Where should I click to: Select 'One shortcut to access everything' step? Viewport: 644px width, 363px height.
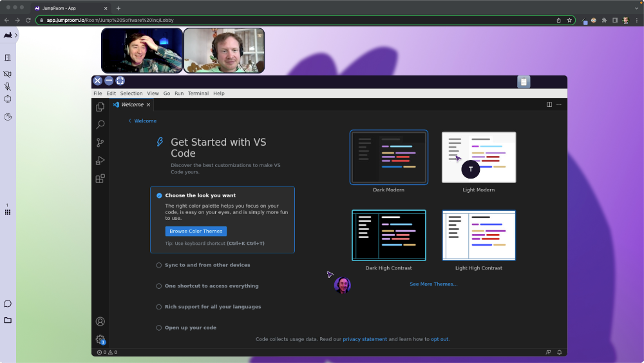pos(207,286)
